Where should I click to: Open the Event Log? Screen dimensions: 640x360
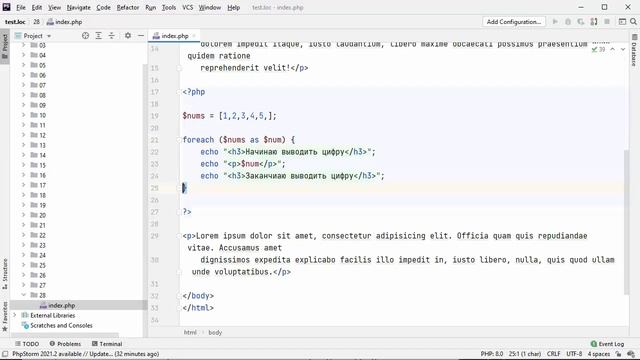click(x=607, y=344)
